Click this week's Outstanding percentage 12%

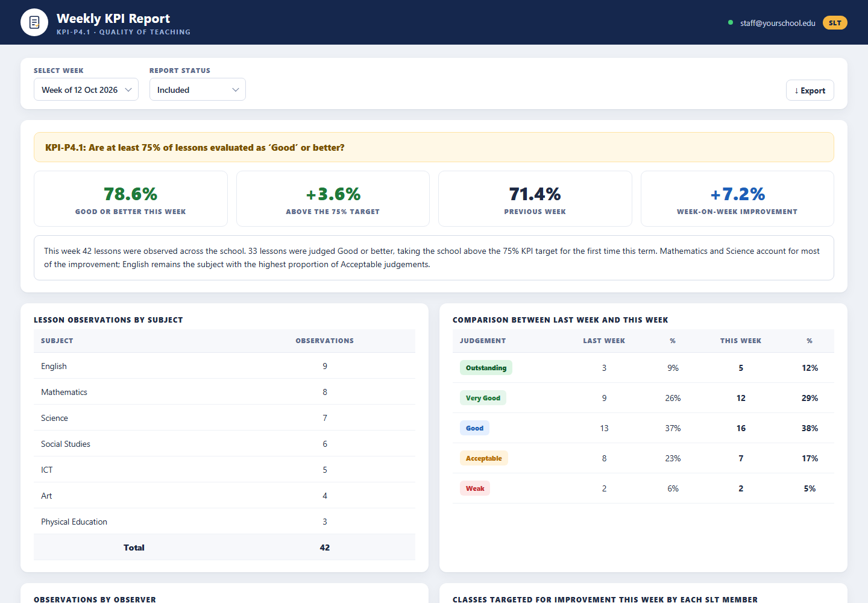point(810,368)
